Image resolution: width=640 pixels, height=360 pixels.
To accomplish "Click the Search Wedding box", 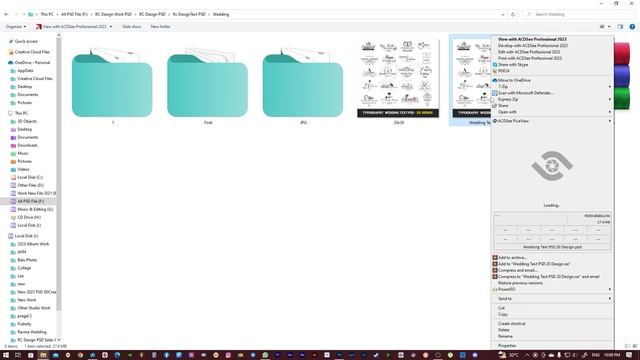I will coord(580,14).
